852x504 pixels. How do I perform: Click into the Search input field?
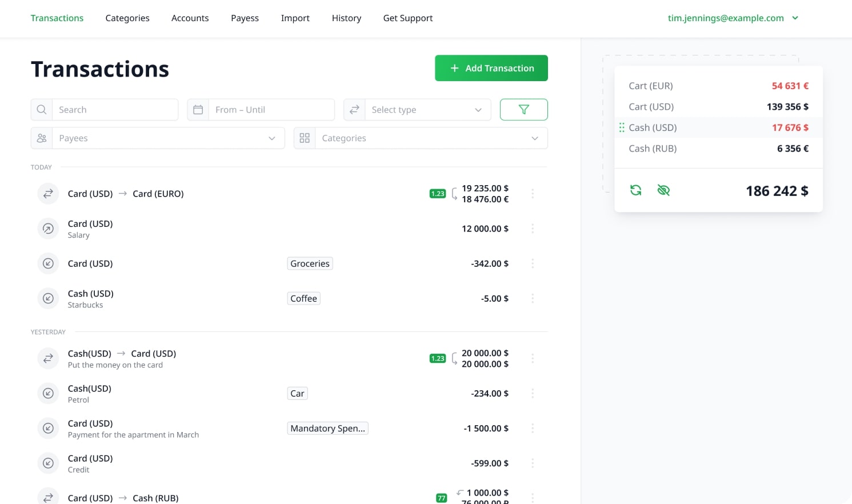115,110
